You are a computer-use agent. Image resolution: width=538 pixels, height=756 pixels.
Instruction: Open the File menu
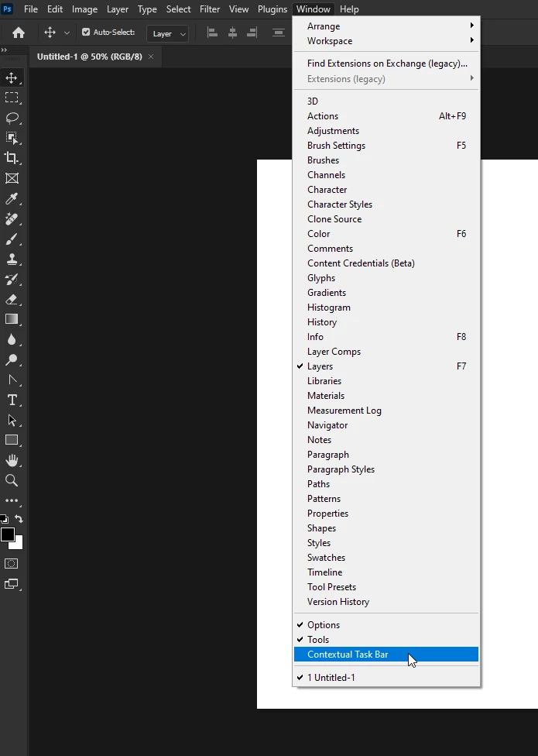coord(31,9)
